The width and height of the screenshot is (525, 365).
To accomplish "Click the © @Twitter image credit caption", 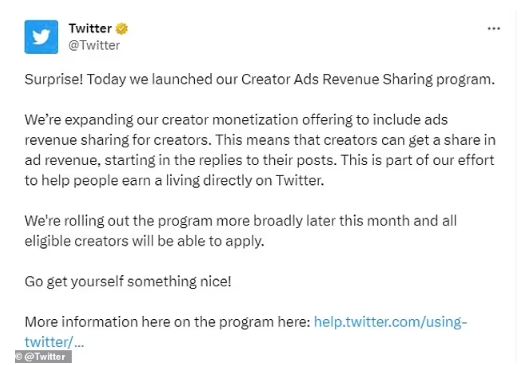I will [x=43, y=357].
